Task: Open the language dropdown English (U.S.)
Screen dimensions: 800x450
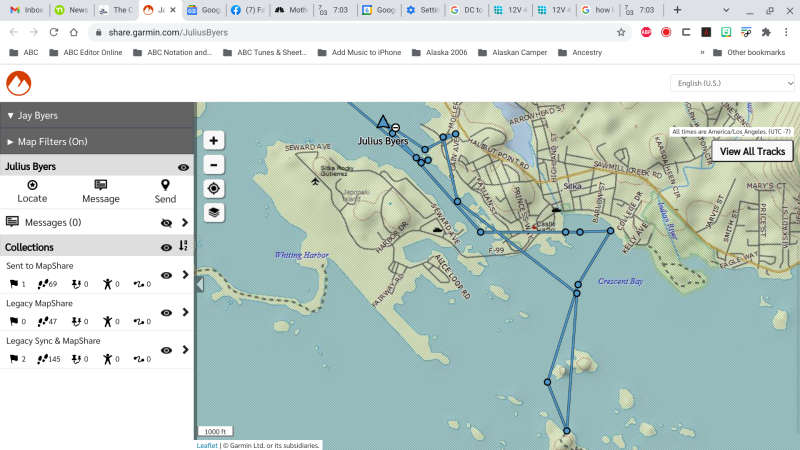Action: tap(732, 83)
